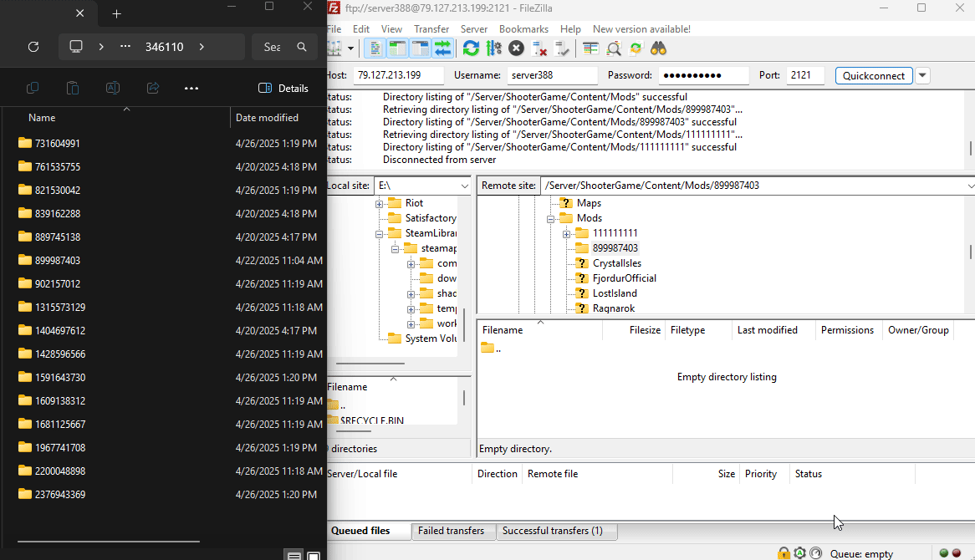Select the FjordurOfficial remote folder

pos(625,277)
